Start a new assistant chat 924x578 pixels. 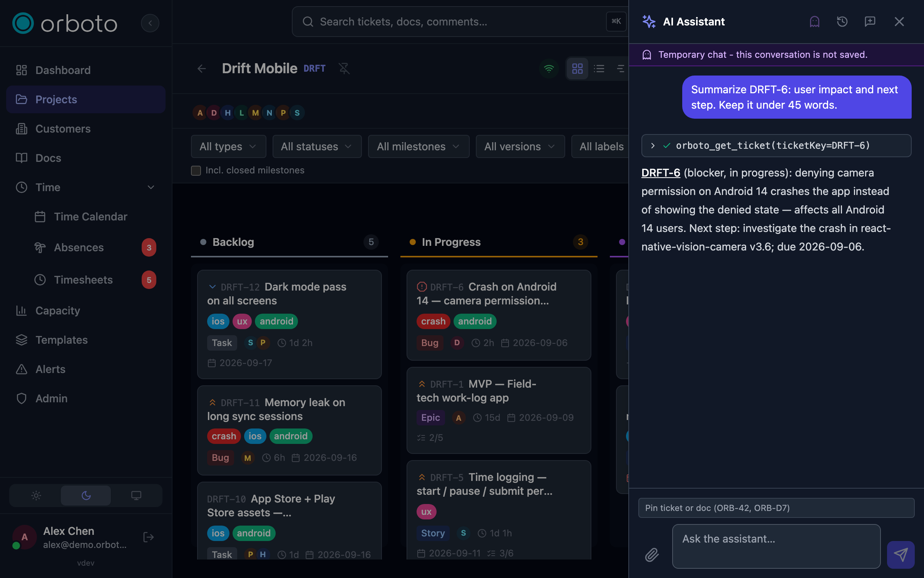tap(870, 22)
